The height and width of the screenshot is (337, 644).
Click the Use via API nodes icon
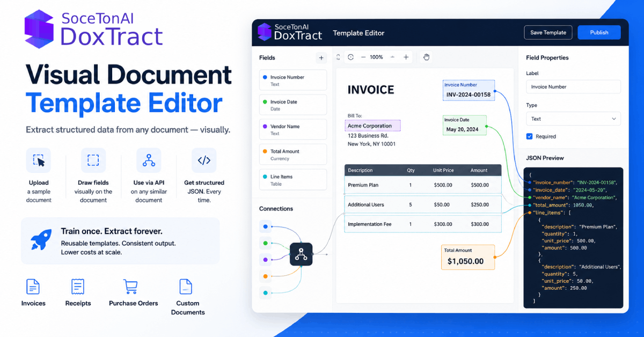[x=149, y=160]
